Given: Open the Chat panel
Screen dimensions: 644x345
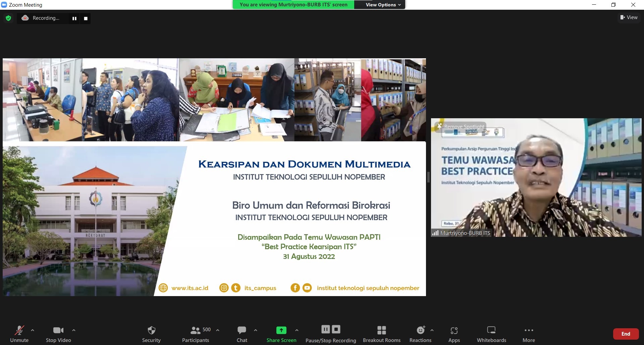Looking at the screenshot, I should click(x=242, y=334).
